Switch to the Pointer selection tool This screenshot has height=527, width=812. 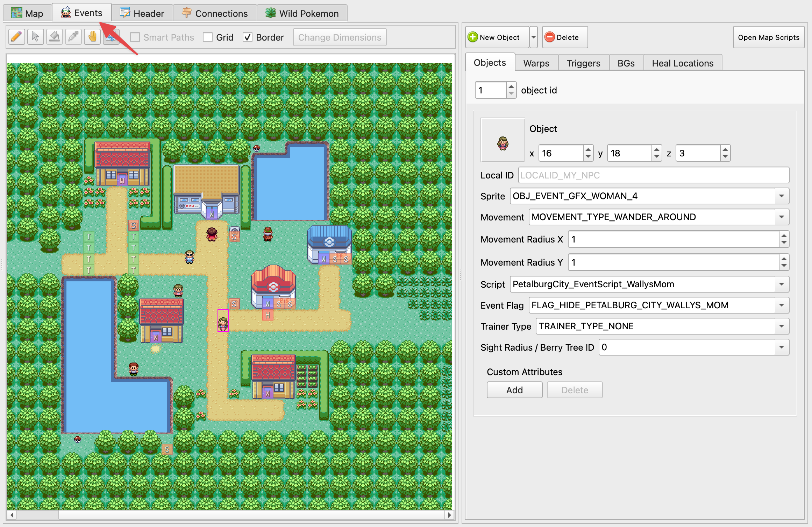[x=35, y=37]
